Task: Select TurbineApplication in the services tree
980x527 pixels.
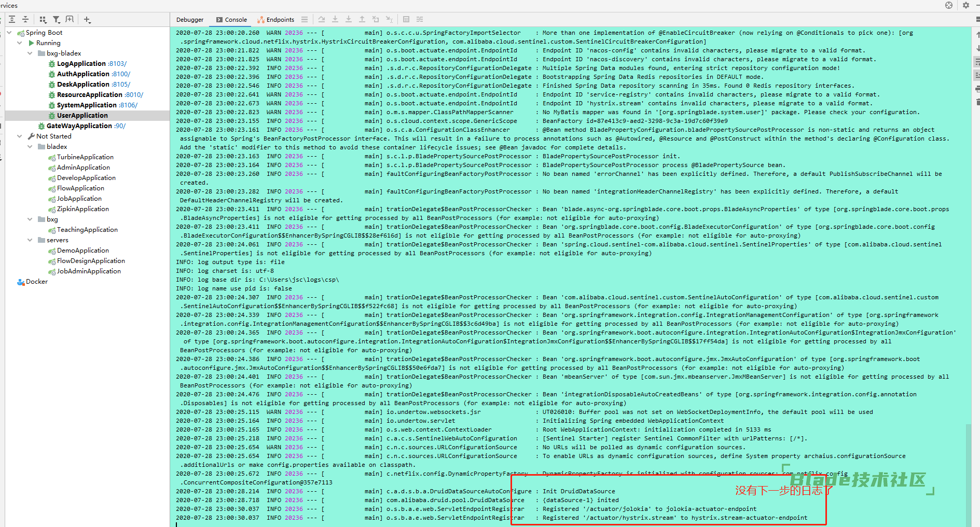Action: pyautogui.click(x=85, y=157)
